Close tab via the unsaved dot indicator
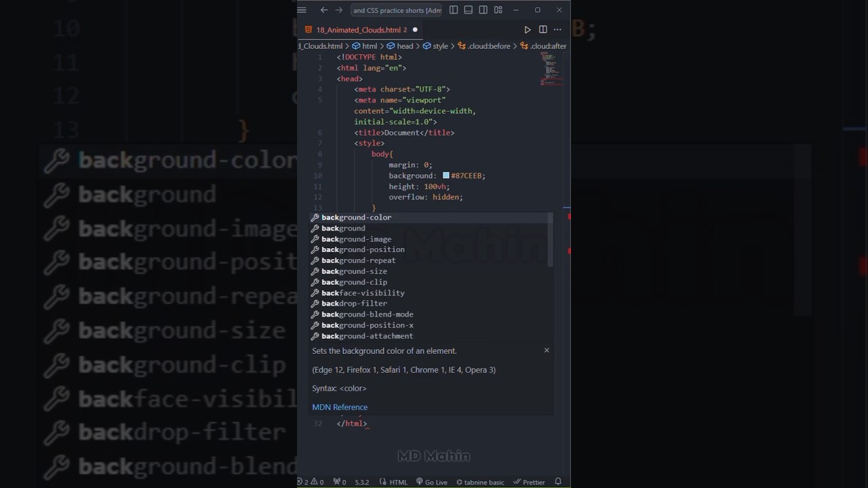868x488 pixels. tap(415, 30)
